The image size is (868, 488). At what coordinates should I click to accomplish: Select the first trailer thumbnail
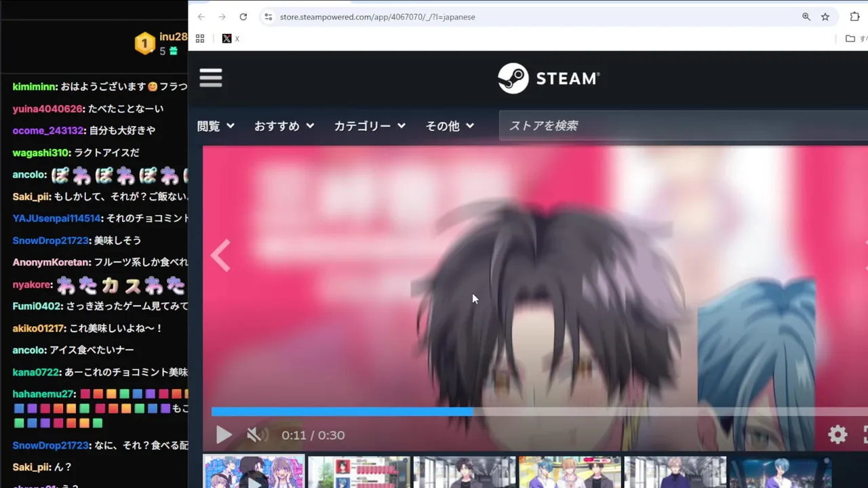pos(254,472)
